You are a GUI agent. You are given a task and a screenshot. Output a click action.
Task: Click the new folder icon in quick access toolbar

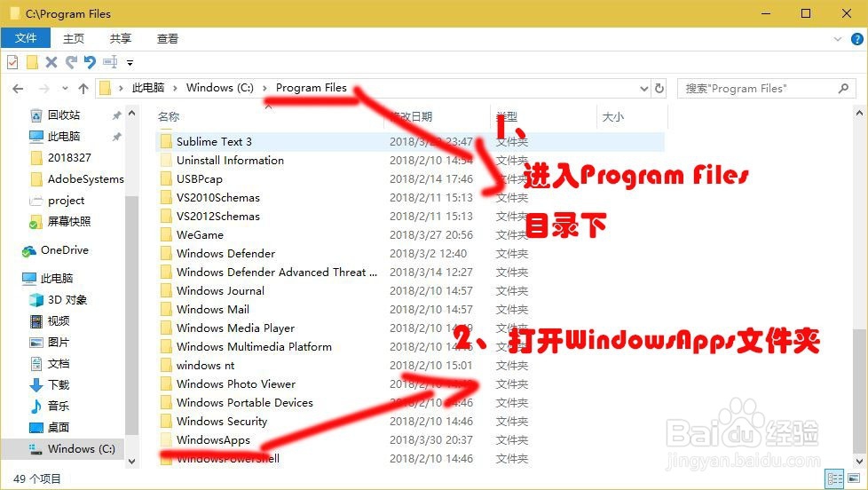click(x=32, y=62)
